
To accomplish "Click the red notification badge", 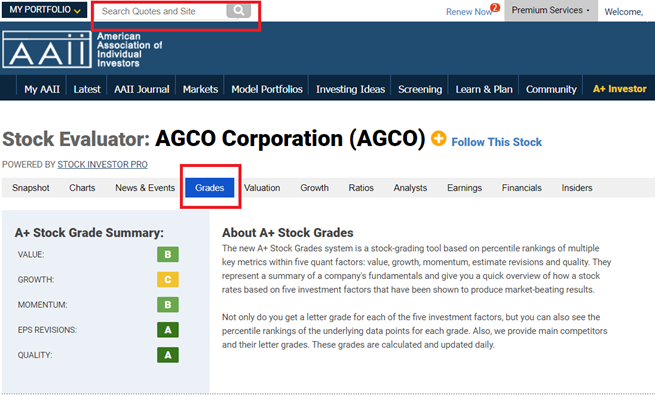I will [495, 7].
